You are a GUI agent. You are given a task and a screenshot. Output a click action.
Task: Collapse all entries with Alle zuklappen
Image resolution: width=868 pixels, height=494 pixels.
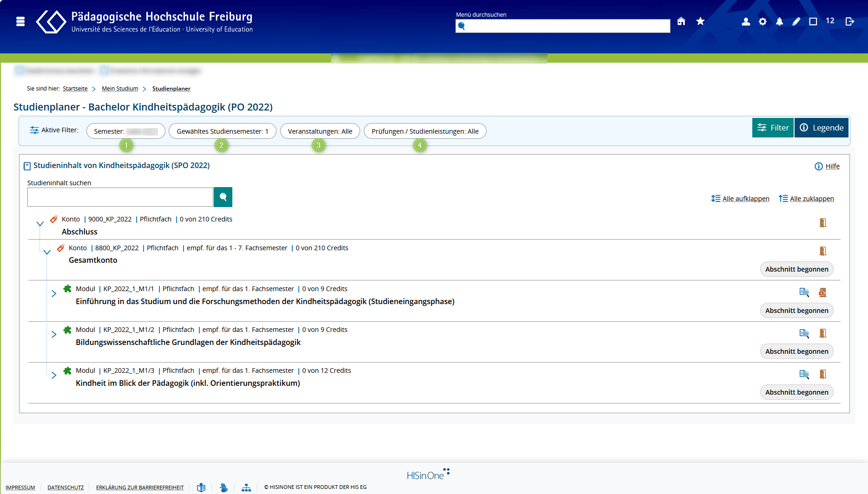806,199
